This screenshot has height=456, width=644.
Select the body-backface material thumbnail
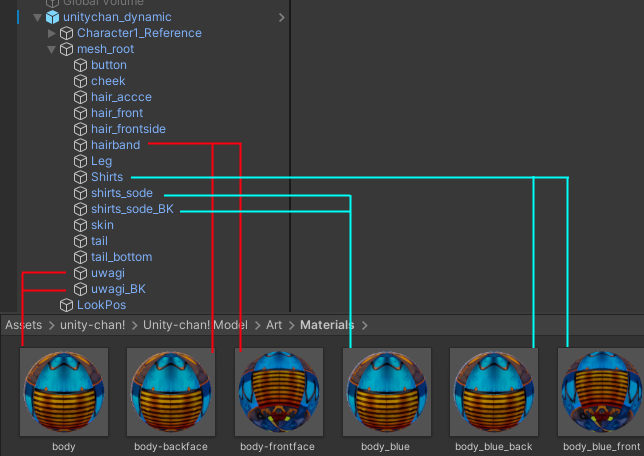171,392
